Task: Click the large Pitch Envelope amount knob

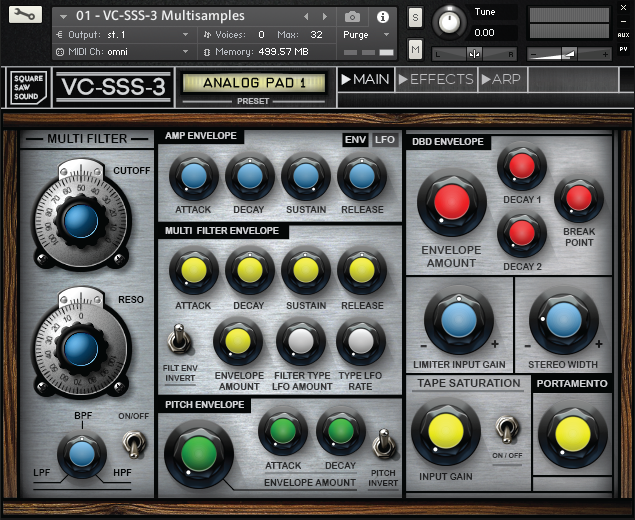Action: (x=199, y=454)
